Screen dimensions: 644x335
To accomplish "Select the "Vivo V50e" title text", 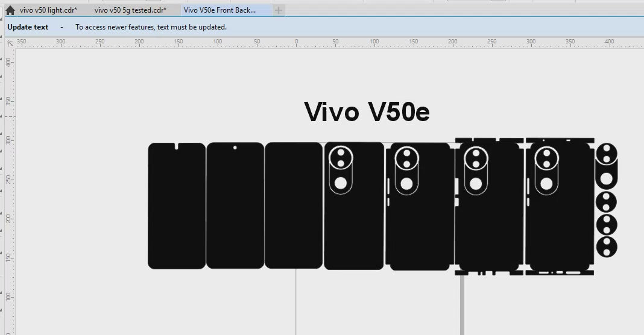I will 367,112.
